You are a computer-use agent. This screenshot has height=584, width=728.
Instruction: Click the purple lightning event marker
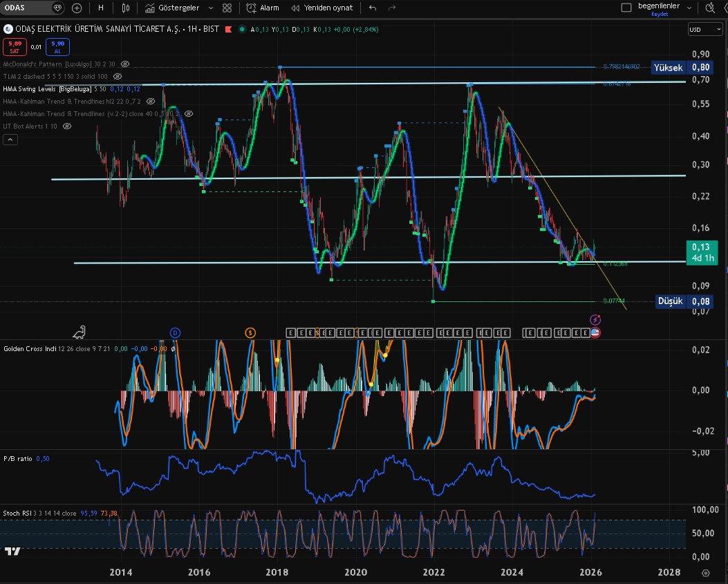(595, 320)
